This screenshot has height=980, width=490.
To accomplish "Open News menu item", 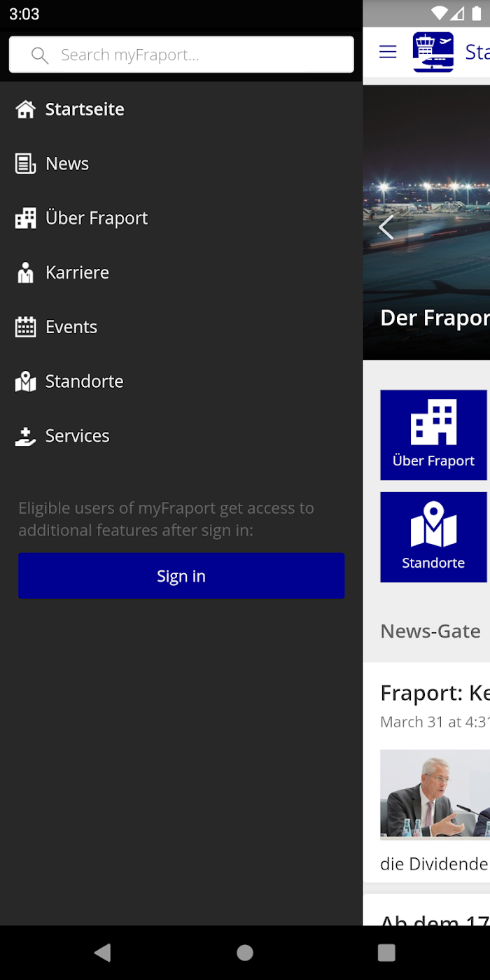I will tap(181, 164).
